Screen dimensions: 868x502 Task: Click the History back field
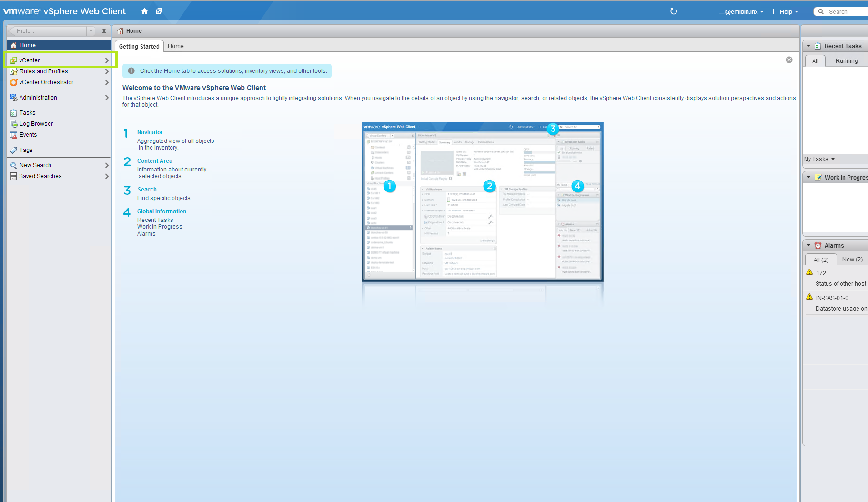[x=48, y=31]
